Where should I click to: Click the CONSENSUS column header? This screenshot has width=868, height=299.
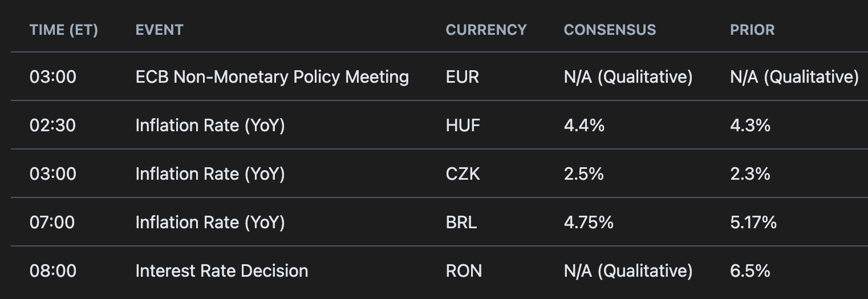[610, 30]
